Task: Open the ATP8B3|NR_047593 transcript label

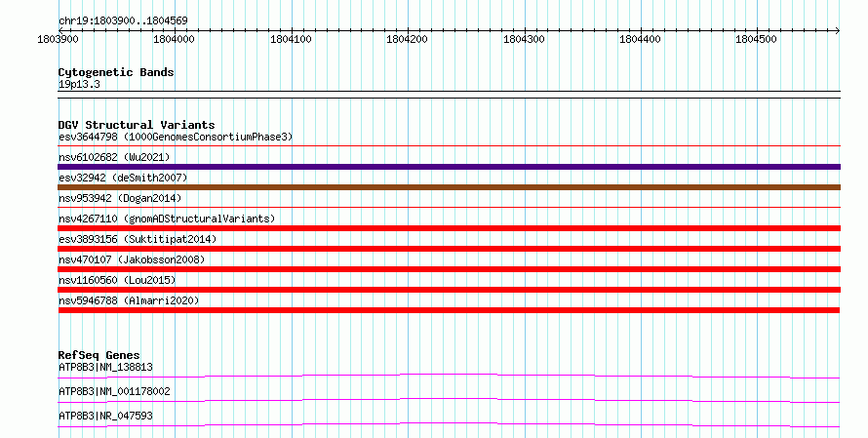Action: point(105,416)
